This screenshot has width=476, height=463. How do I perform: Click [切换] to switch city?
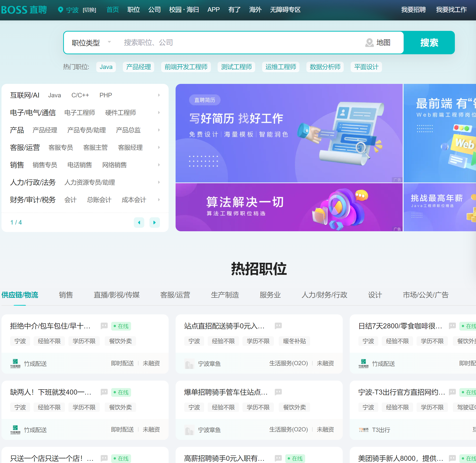coord(89,10)
